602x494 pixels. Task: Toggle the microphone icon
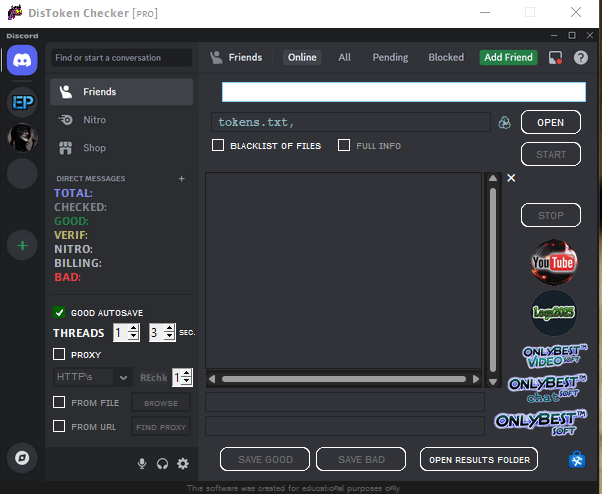142,464
